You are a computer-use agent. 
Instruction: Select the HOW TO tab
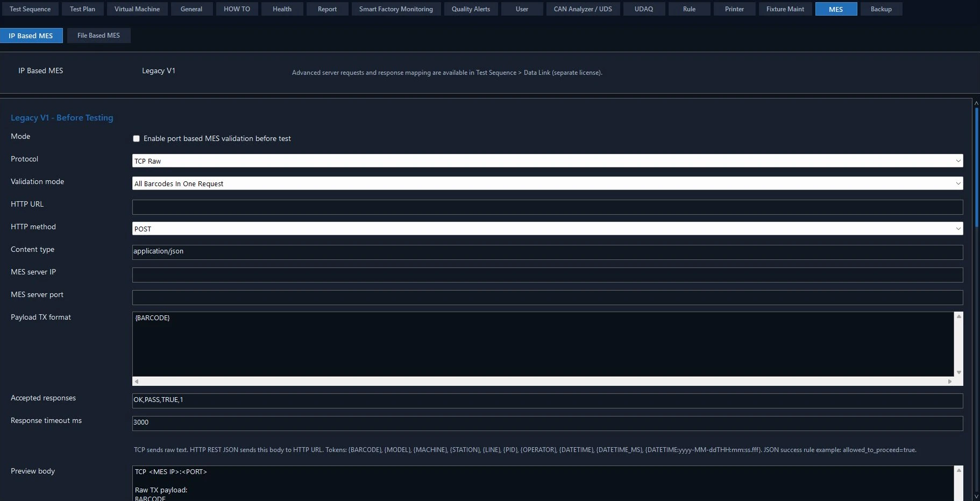(237, 9)
